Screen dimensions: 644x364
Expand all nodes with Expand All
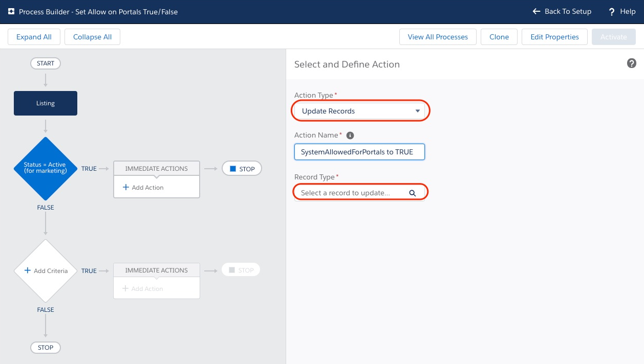(x=34, y=36)
